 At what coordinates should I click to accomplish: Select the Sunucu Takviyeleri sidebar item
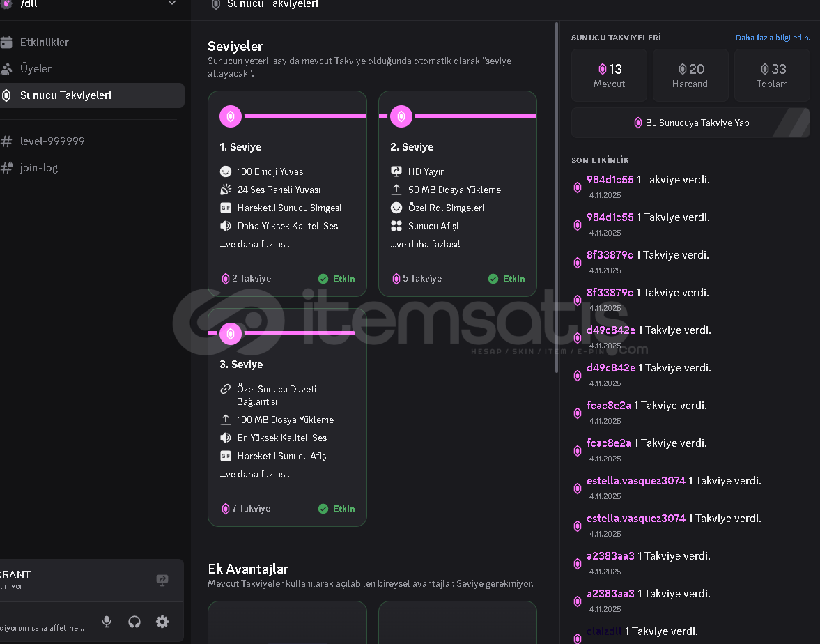[x=65, y=95]
